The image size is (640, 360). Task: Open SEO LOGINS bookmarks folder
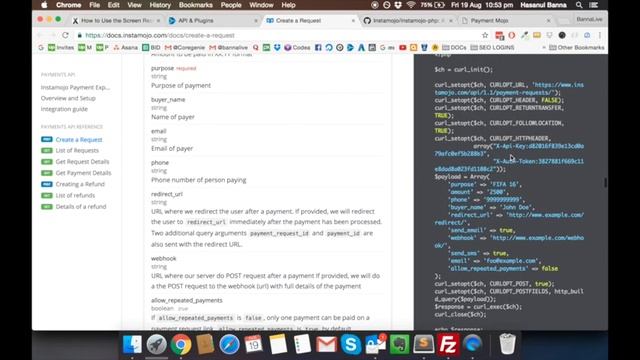(x=492, y=47)
